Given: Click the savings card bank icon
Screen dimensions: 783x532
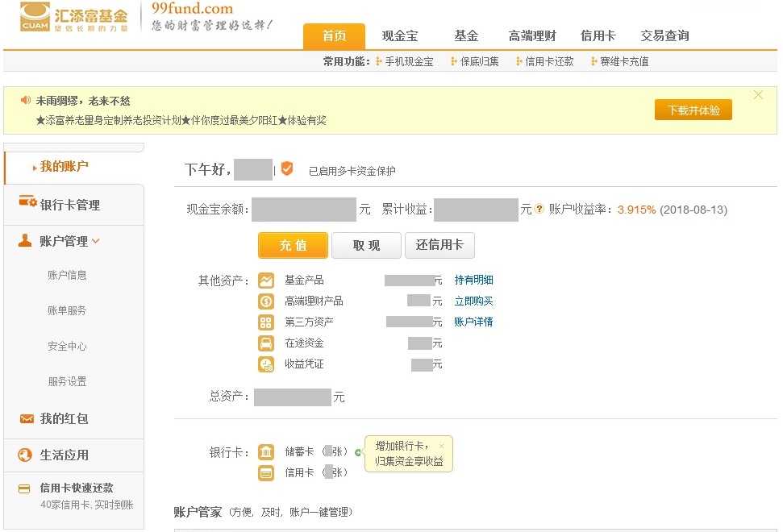Looking at the screenshot, I should [x=266, y=452].
